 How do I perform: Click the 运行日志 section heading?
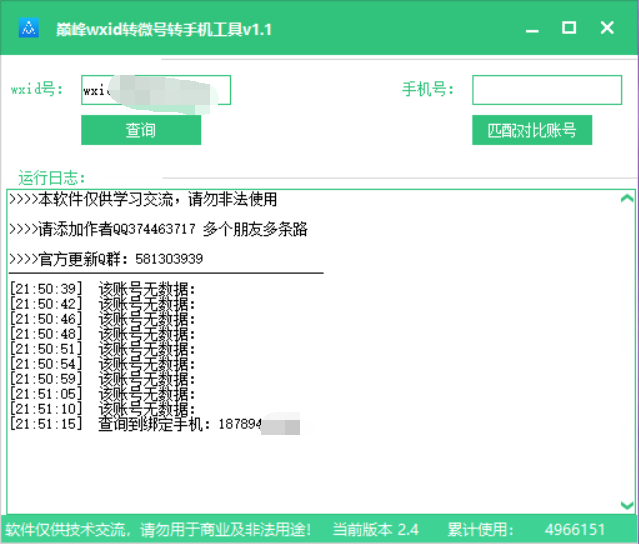click(x=52, y=177)
